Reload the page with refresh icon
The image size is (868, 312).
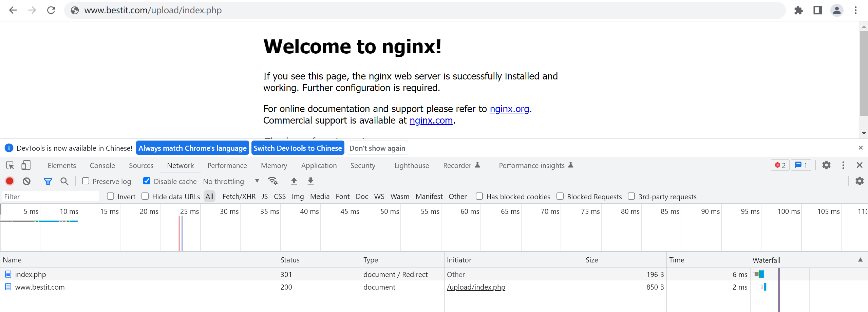tap(51, 10)
